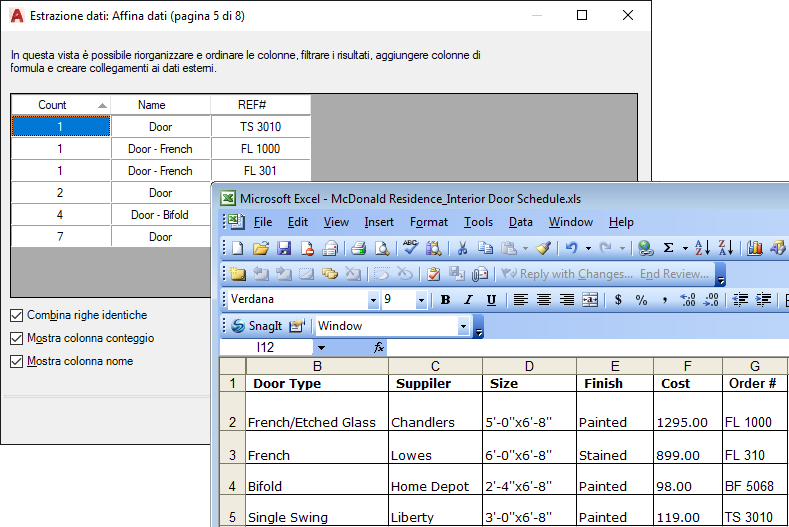Image resolution: width=789 pixels, height=527 pixels.
Task: Disable Mostra colonna nome option
Action: click(x=17, y=361)
